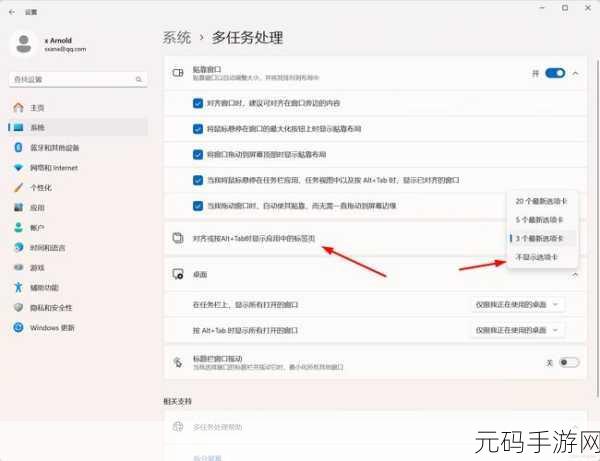The height and width of the screenshot is (461, 600).
Task: Select 20 个最新选项卡 in the dropdown list
Action: click(541, 201)
